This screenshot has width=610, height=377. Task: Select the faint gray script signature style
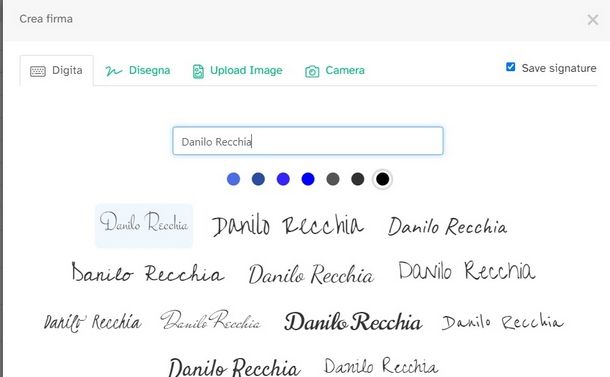tap(210, 320)
